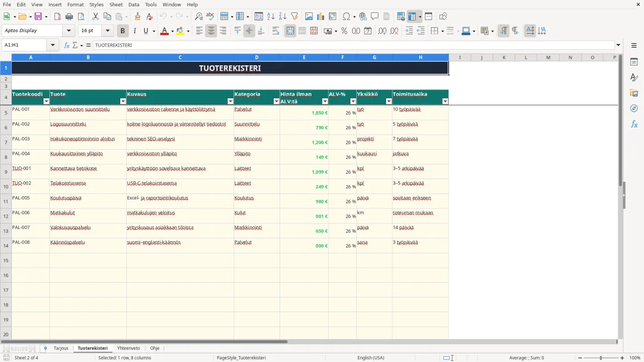Viewport: 644px width, 362px height.
Task: Open the Tuotekoodi column filter dropdown
Action: 46,101
